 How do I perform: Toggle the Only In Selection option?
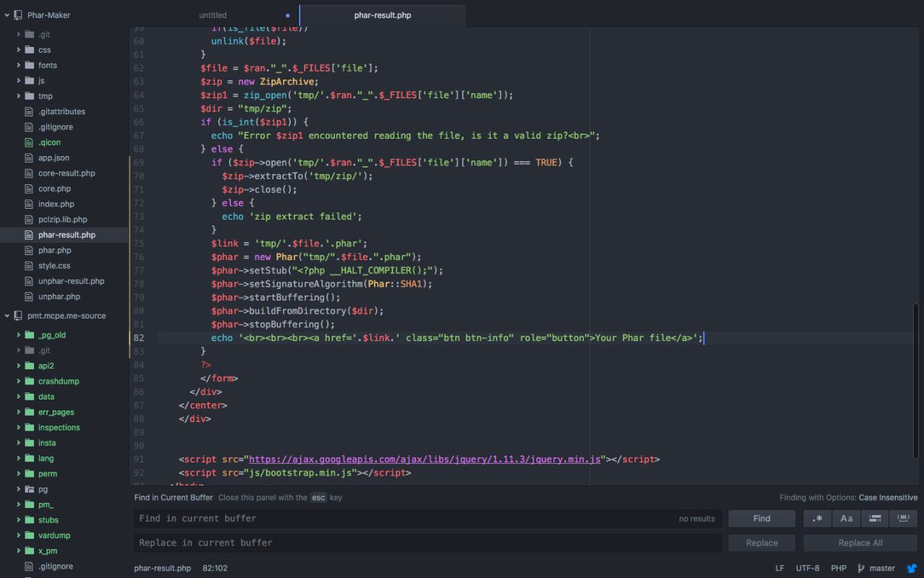pos(874,519)
